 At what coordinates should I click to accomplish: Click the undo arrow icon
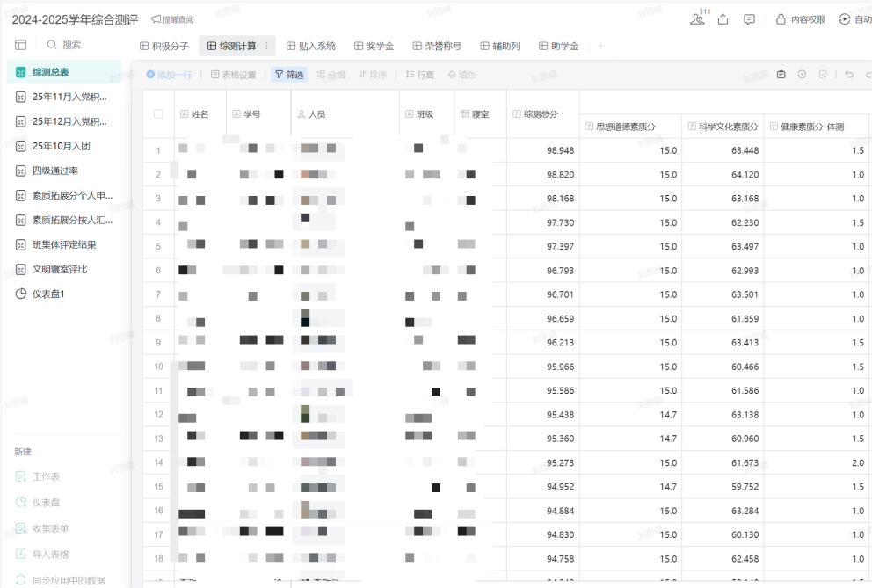849,75
